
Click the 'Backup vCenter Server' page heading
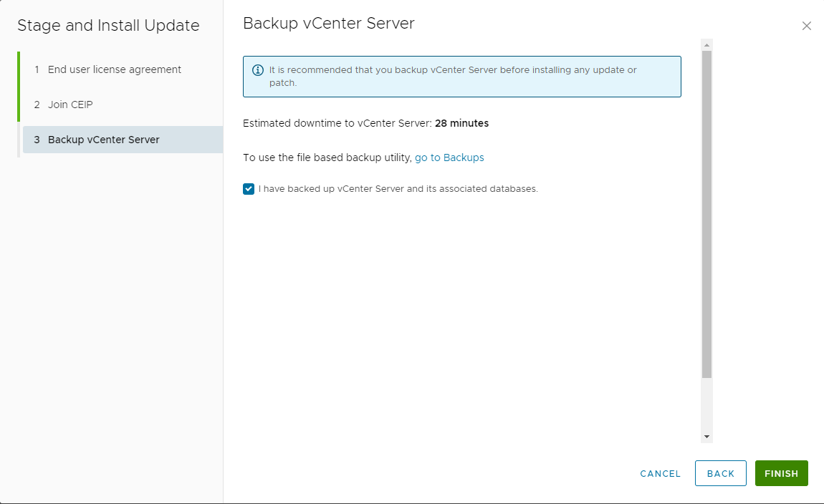329,23
